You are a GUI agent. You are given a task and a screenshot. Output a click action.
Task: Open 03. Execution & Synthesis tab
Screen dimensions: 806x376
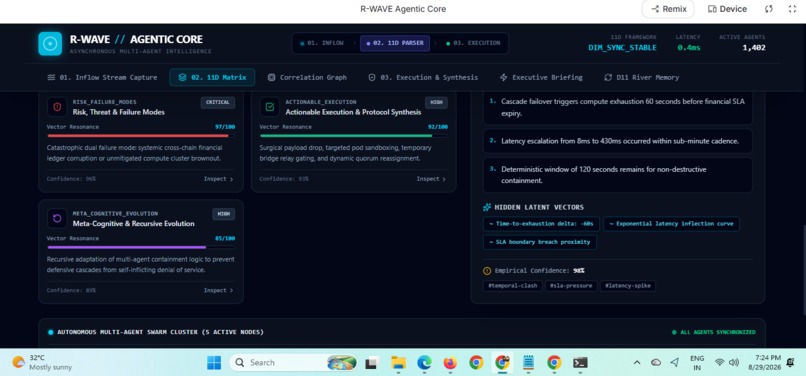click(x=423, y=77)
